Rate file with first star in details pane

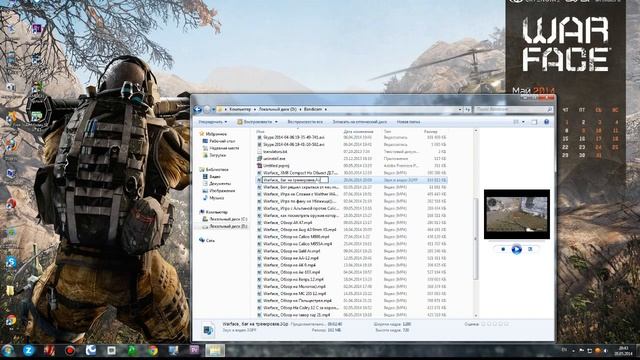[x=483, y=324]
